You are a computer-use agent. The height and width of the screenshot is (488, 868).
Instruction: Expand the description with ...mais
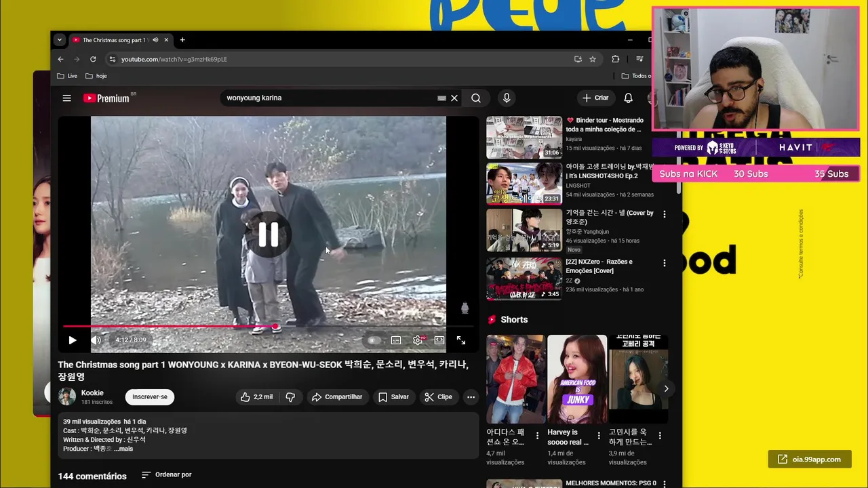123,449
